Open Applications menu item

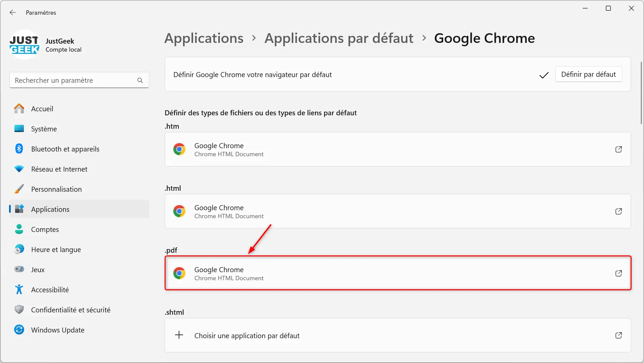tap(50, 209)
